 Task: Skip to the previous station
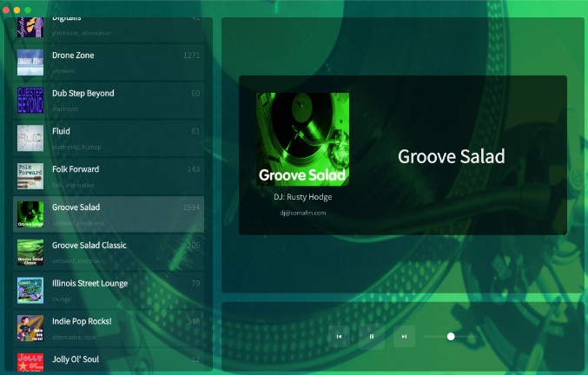point(339,336)
